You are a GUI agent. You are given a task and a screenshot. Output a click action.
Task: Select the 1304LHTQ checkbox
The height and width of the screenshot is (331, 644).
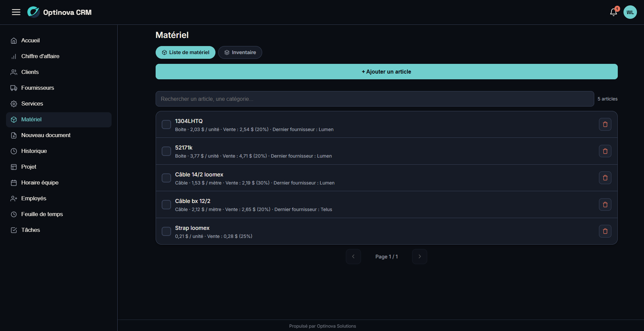tap(166, 124)
